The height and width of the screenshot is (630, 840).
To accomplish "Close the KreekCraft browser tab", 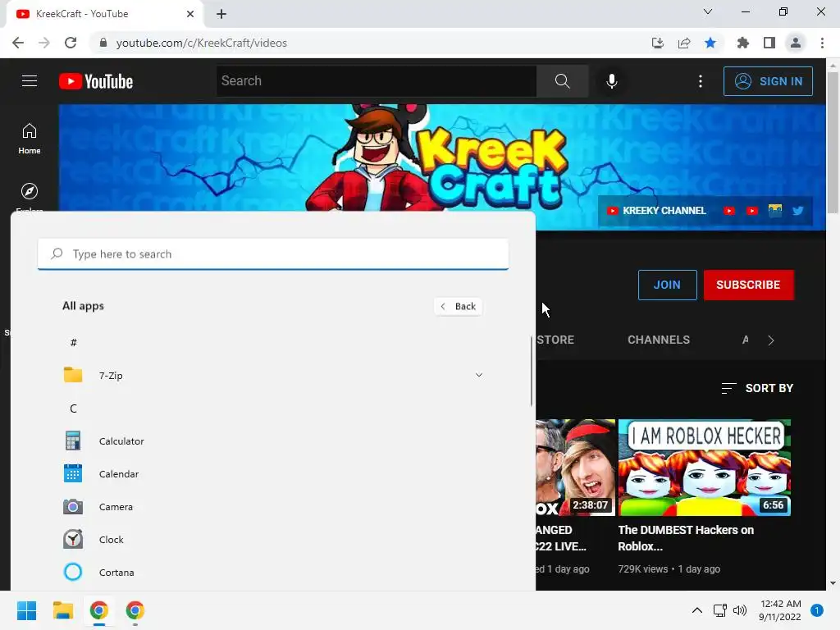I will 190,14.
